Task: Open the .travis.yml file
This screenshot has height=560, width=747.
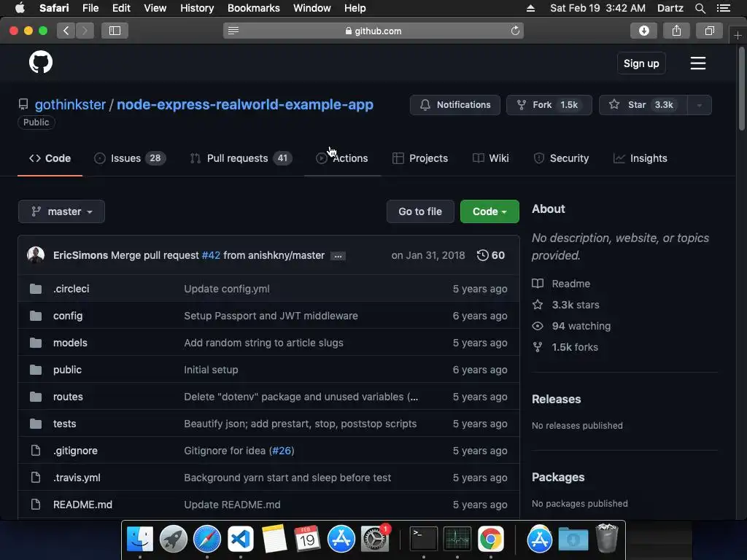Action: pyautogui.click(x=77, y=478)
